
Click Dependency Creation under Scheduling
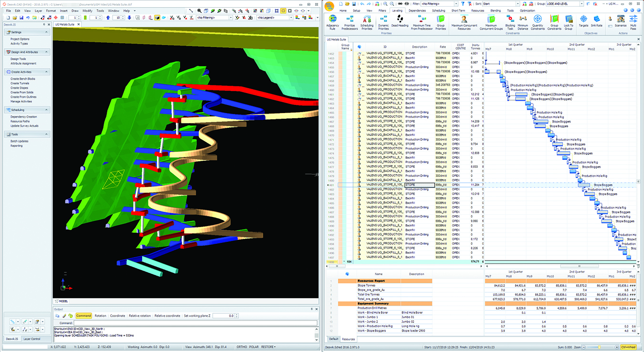click(23, 117)
